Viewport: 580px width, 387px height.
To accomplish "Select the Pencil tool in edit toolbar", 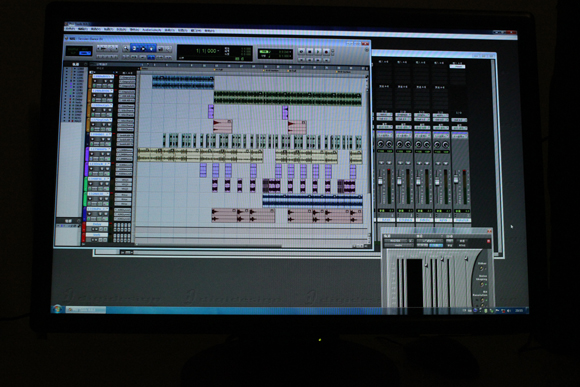I will coord(168,48).
